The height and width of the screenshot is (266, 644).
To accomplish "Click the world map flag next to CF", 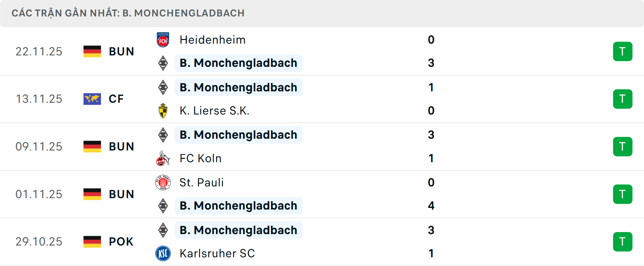I will tap(92, 99).
